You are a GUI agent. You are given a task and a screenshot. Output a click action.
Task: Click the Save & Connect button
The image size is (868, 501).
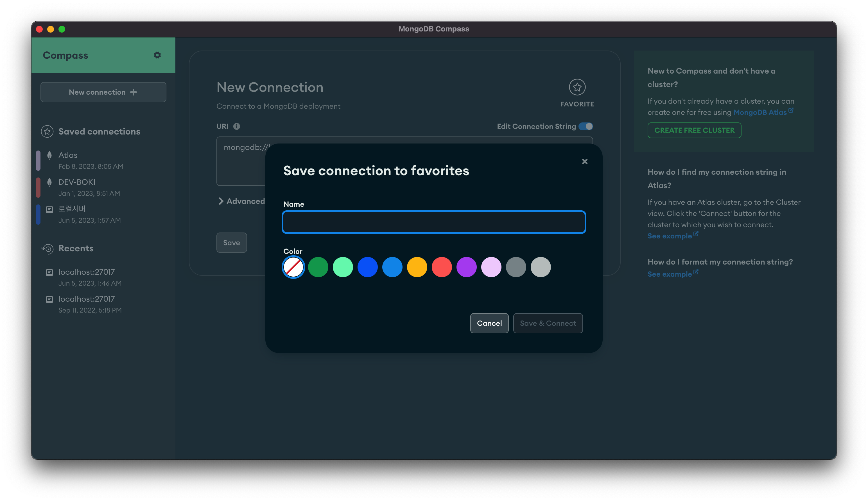[x=548, y=323]
